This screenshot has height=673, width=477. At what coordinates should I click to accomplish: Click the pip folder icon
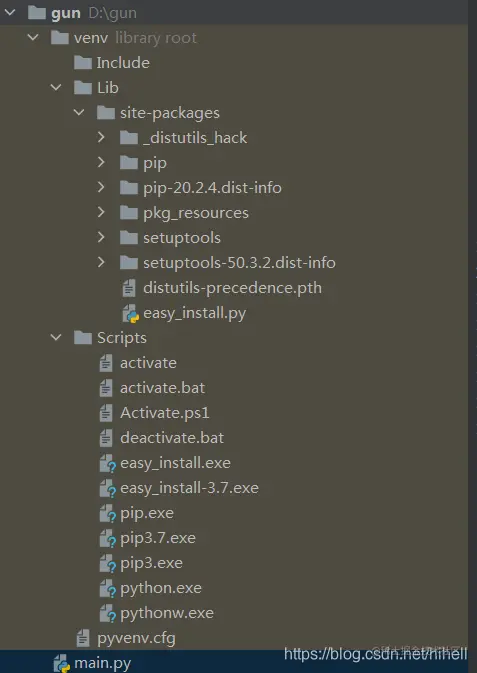(129, 163)
